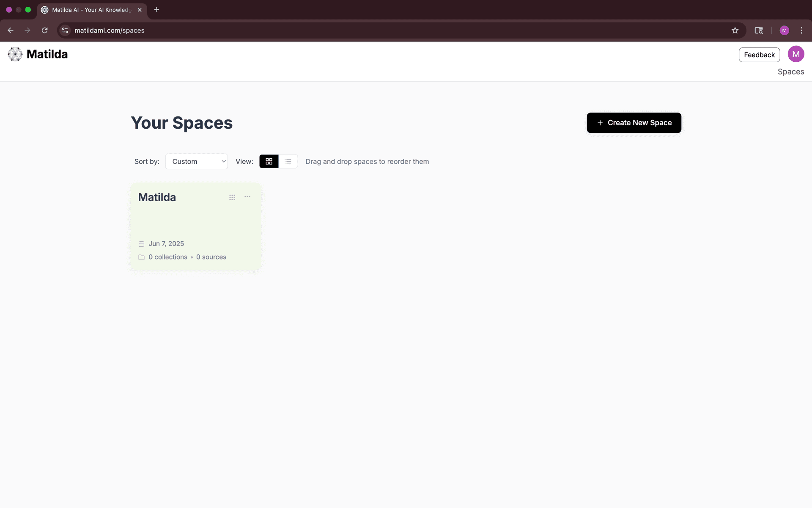Screen dimensions: 812x508
Task: Grab the drag handle icon on the Matilda card
Action: click(232, 197)
